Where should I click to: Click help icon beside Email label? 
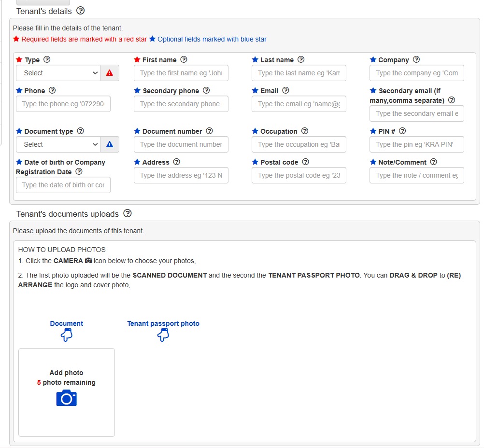[285, 90]
